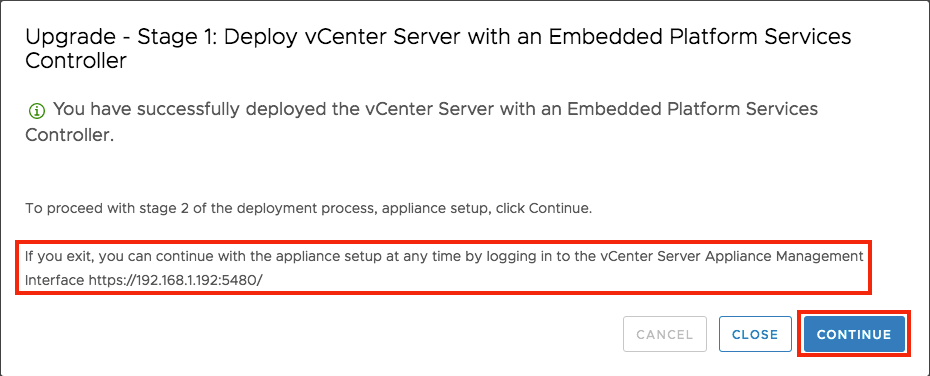Screen dimensions: 930x376
Task: Click the word 'Controller.' ending the success message
Action: (x=69, y=135)
